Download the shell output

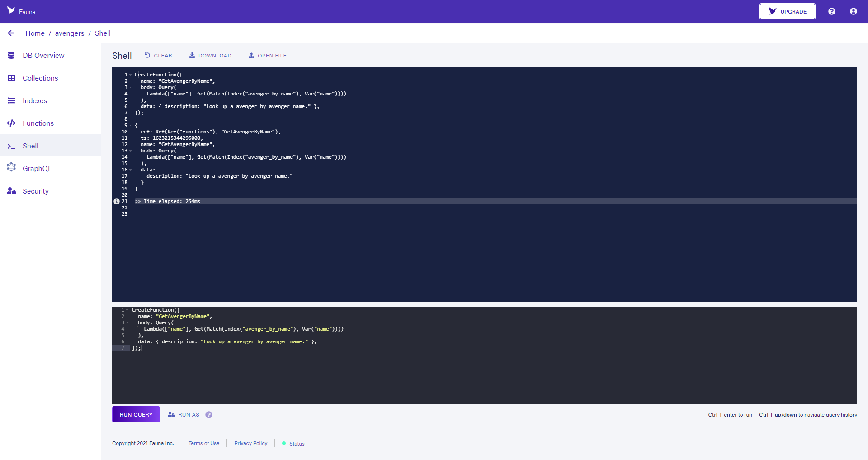pos(210,56)
